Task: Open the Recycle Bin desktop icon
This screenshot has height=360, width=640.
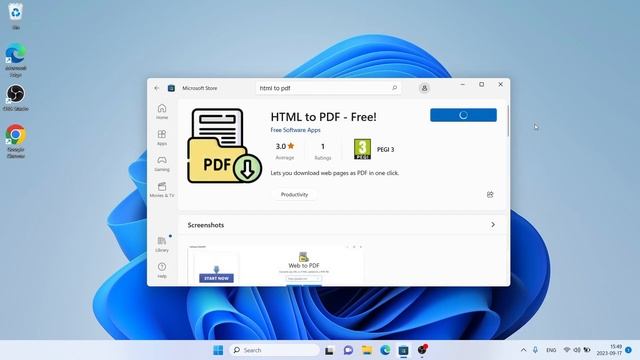Action: (16, 16)
